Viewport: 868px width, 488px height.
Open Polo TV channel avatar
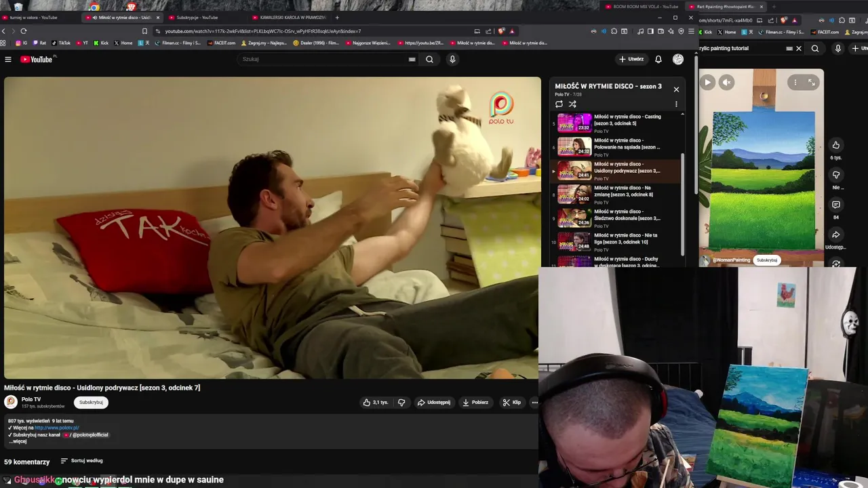pos(11,402)
